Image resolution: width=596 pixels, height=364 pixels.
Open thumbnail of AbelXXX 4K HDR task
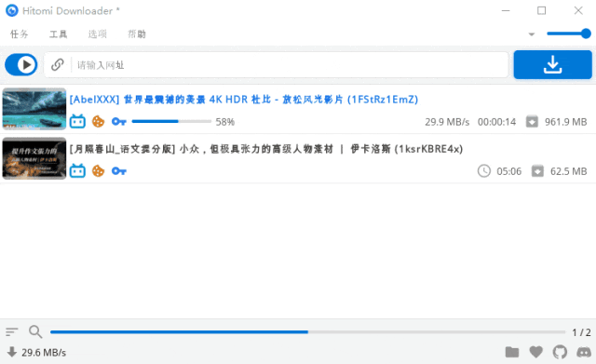click(x=34, y=109)
